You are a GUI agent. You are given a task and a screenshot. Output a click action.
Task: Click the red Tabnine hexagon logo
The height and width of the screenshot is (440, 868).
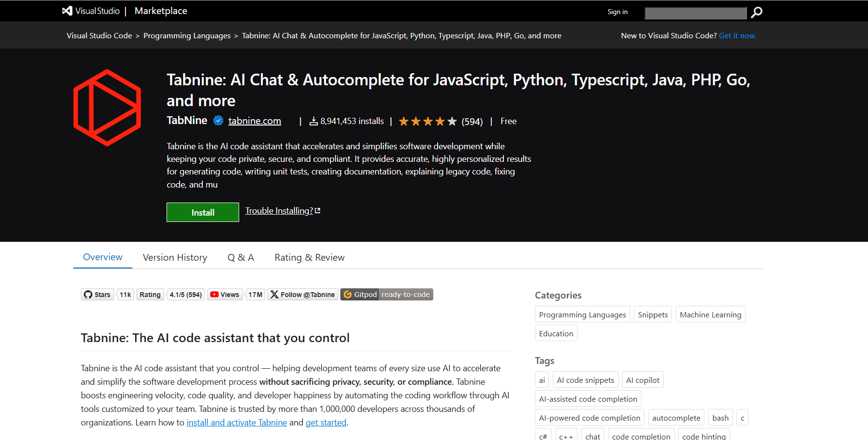[x=107, y=108]
